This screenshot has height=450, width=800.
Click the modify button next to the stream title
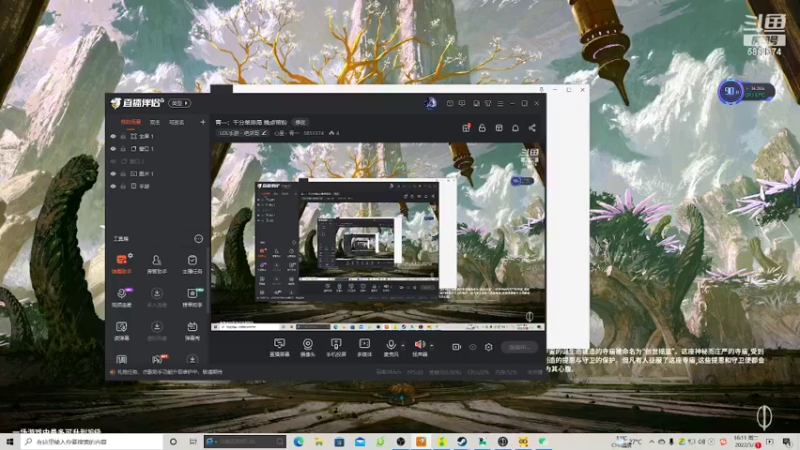(x=300, y=122)
